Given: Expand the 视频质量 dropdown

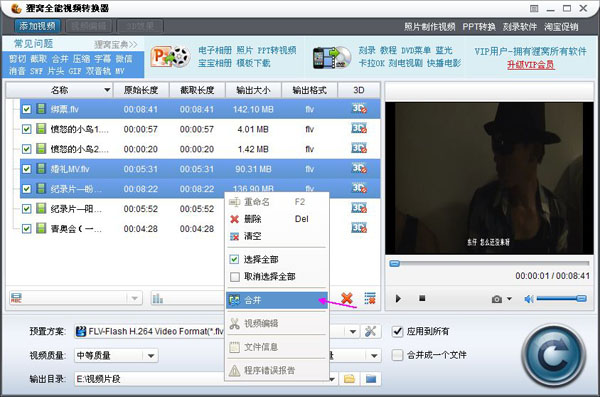Looking at the screenshot, I should pos(151,356).
